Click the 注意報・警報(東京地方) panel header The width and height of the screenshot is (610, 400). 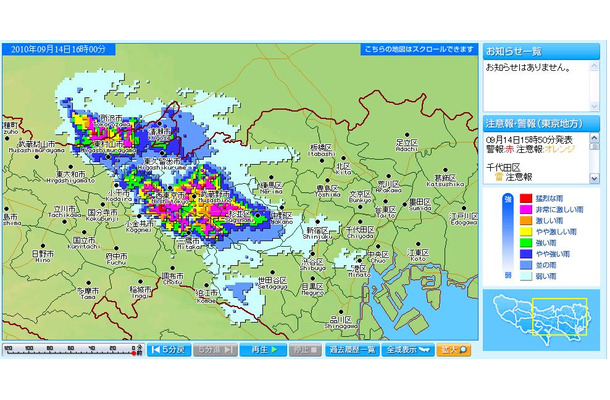pyautogui.click(x=541, y=123)
